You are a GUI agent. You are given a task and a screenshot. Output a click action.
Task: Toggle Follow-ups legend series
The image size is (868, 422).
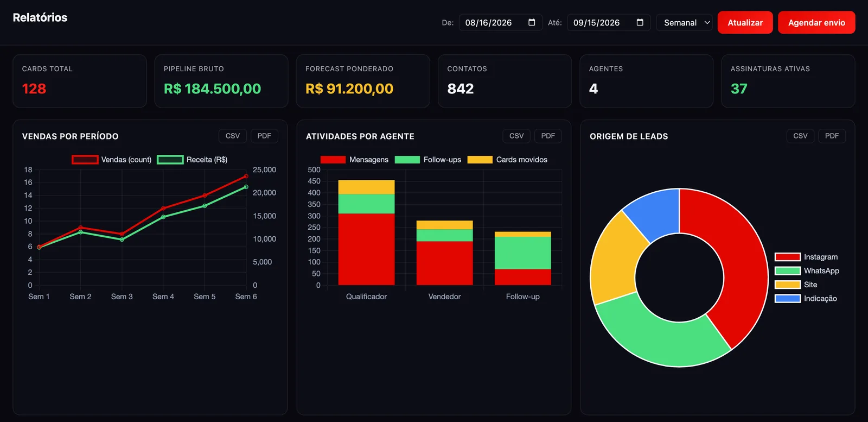tap(428, 160)
